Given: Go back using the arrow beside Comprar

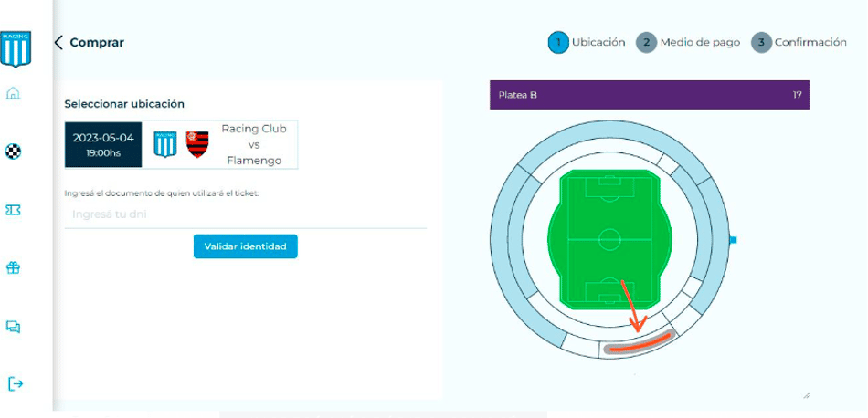Looking at the screenshot, I should 58,43.
